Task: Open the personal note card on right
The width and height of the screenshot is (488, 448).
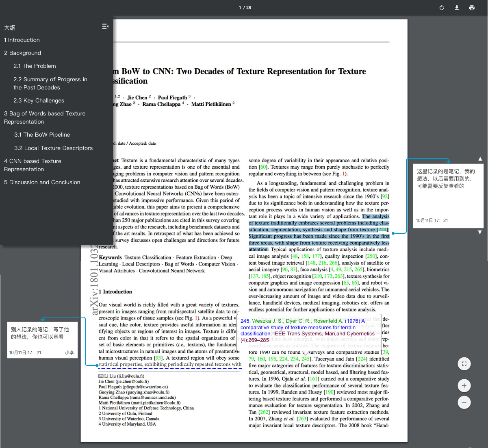Action: click(448, 196)
